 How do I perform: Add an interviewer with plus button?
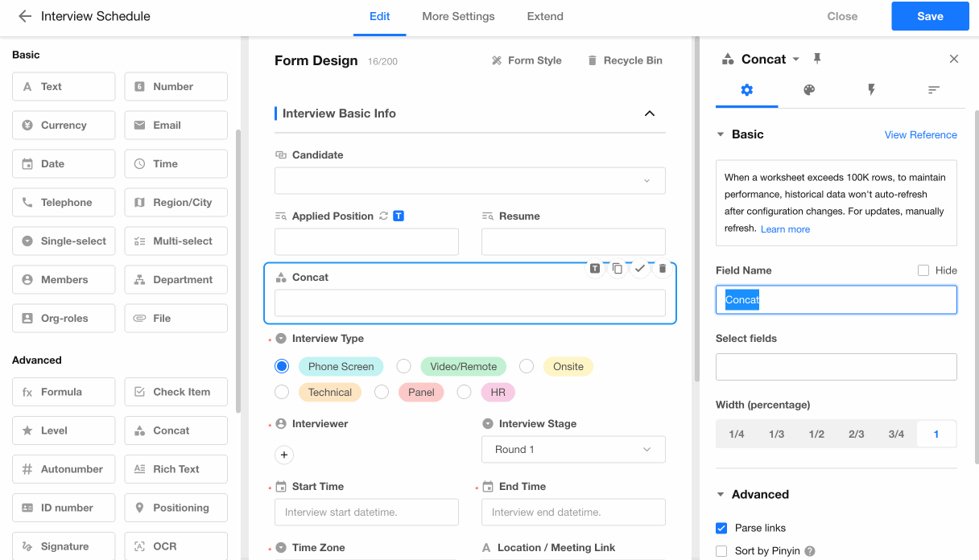(x=283, y=455)
